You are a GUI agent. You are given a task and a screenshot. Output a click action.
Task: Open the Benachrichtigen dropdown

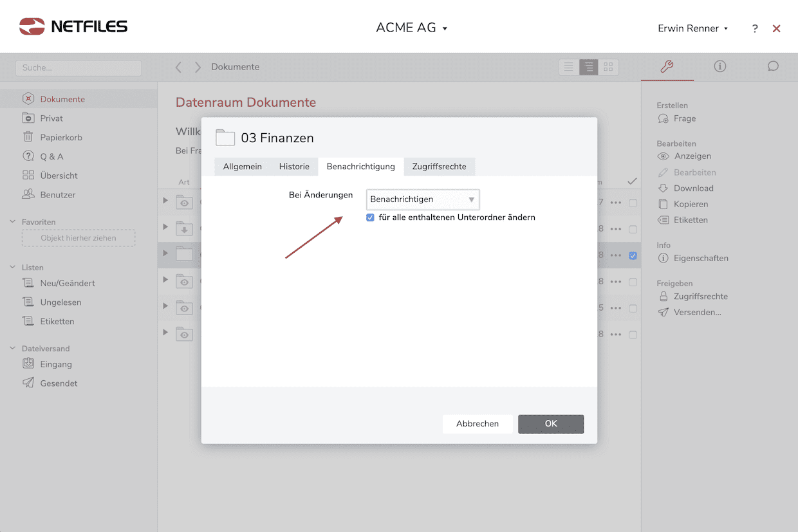point(423,199)
